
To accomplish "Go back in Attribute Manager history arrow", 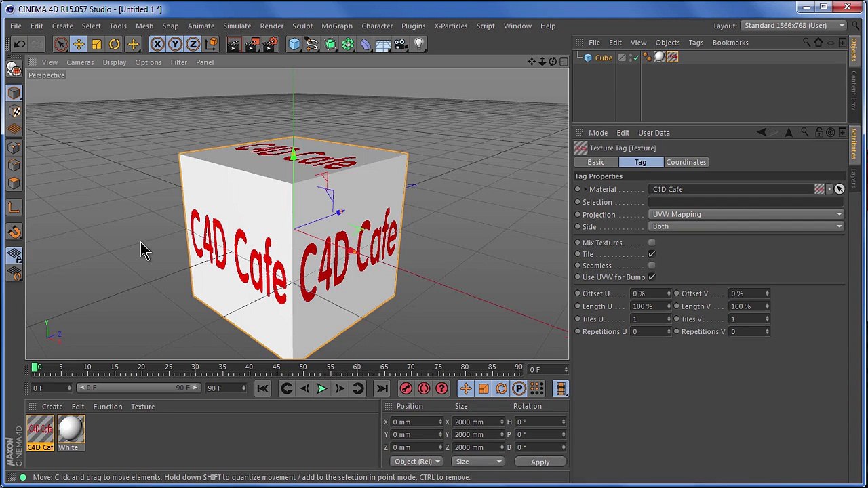I will 762,133.
